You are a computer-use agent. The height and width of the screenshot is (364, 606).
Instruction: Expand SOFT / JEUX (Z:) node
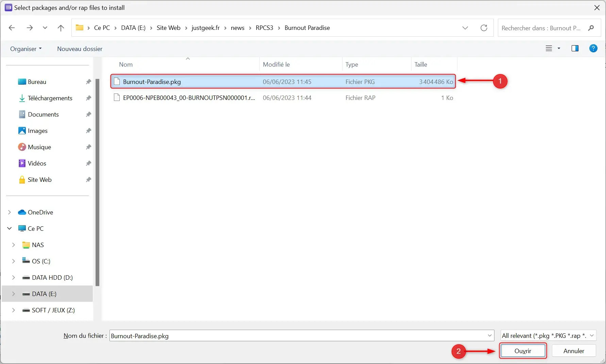tap(14, 310)
